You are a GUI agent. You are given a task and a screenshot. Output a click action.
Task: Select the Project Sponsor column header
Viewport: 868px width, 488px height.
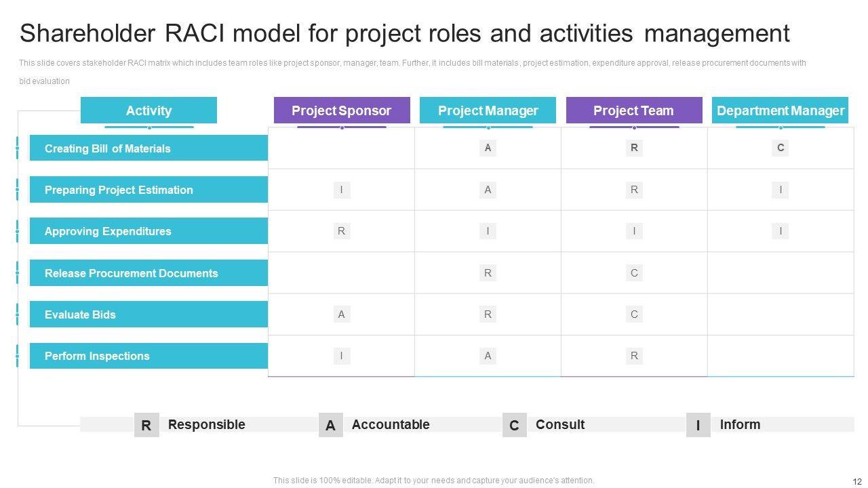point(341,110)
